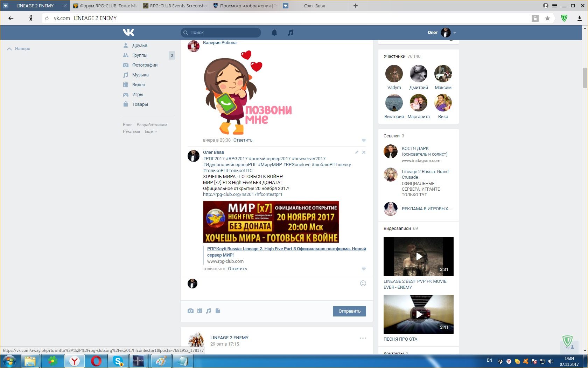Viewport: 588px width, 368px height.
Task: Click the lock icon in the address bar
Action: coord(535,18)
